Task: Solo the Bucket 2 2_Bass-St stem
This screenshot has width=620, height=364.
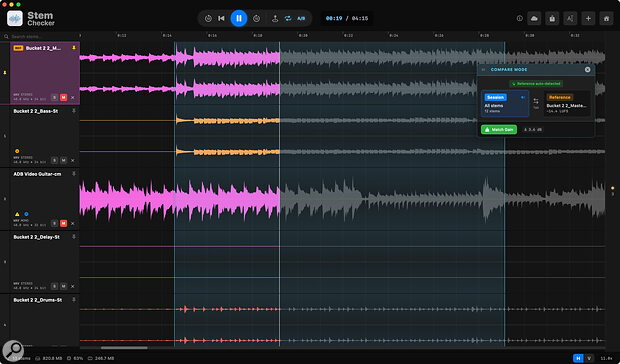Action: (x=55, y=160)
